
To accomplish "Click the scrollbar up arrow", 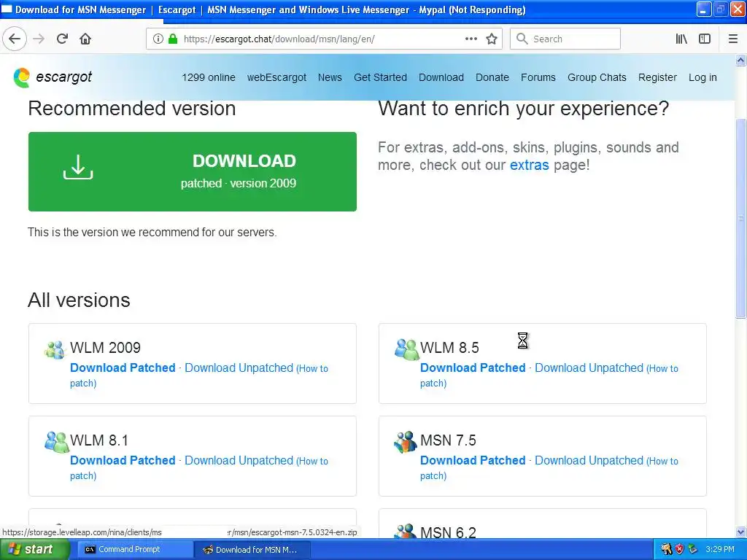I will coord(740,60).
